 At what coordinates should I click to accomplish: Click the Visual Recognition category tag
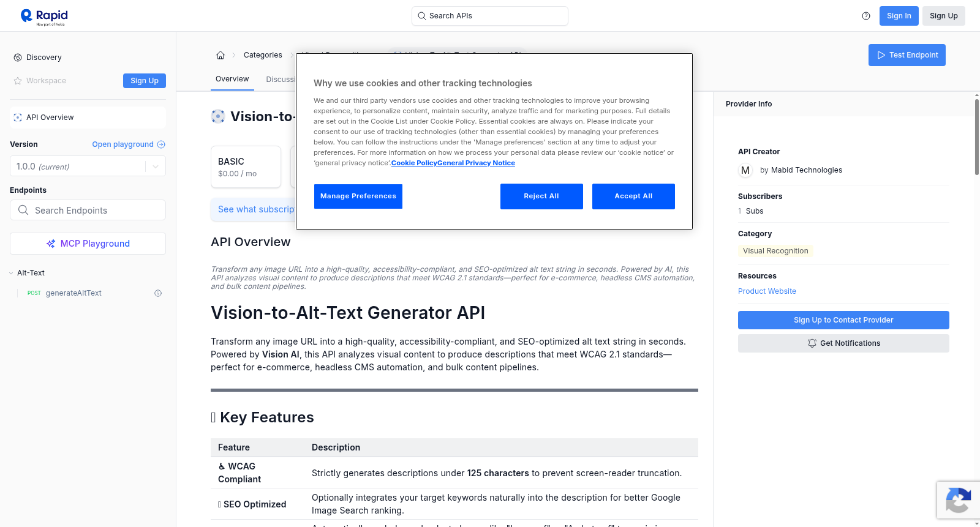(x=775, y=251)
